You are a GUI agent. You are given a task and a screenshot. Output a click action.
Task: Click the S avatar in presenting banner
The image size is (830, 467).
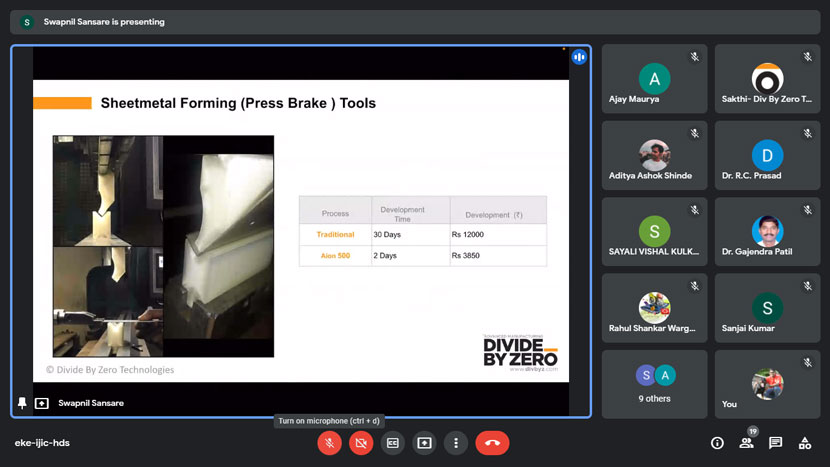[x=26, y=22]
